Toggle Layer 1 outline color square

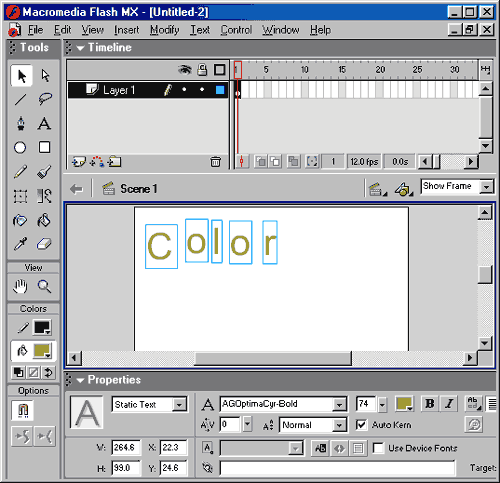coord(220,90)
